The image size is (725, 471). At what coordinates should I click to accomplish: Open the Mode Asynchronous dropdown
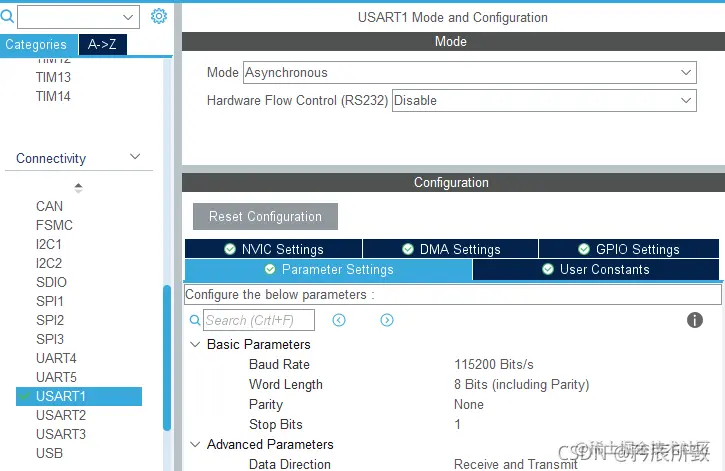coord(470,73)
